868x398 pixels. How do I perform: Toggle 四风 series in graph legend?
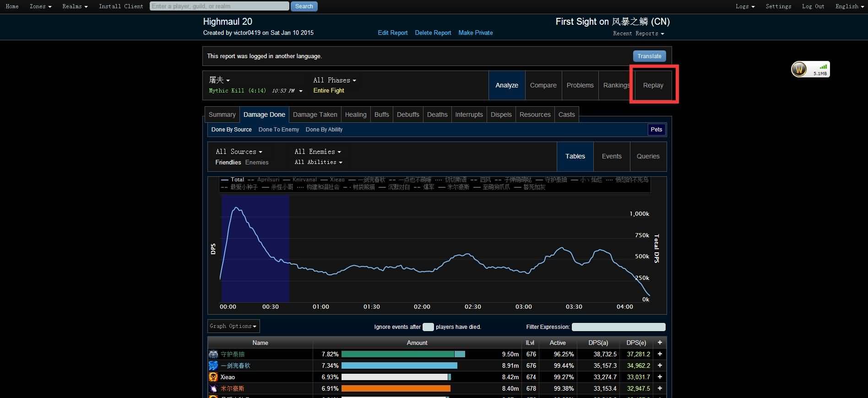coord(480,180)
